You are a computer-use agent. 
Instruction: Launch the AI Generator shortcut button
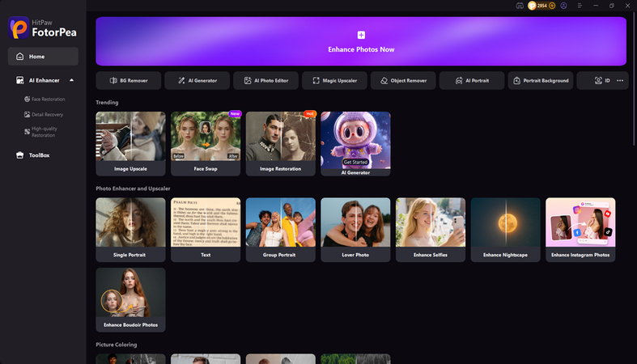click(197, 80)
